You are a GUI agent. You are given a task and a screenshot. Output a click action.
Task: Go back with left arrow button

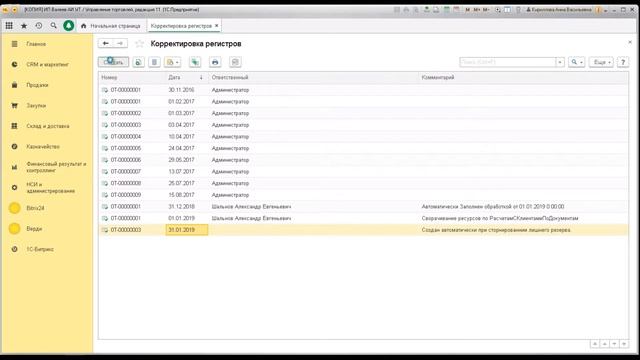click(106, 43)
